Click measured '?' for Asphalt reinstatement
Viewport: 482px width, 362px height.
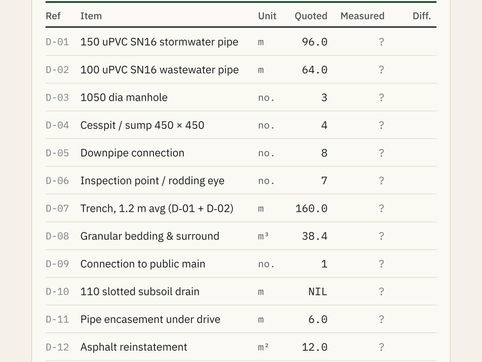point(381,347)
